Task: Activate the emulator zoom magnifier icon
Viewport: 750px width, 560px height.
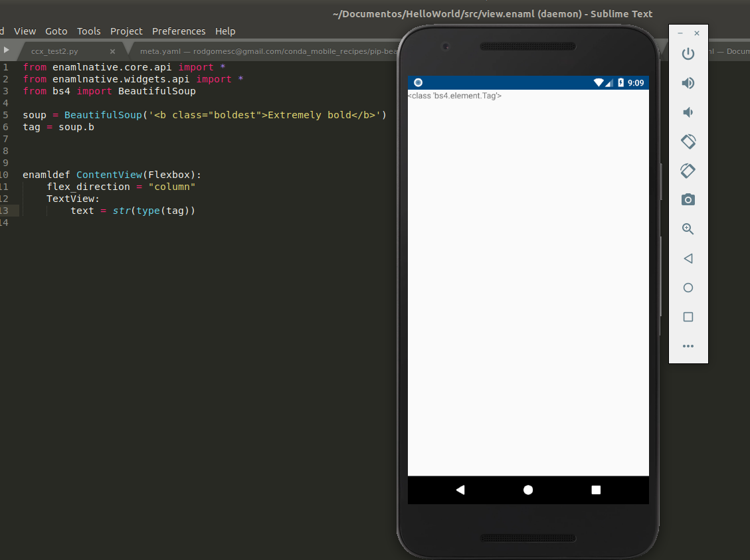Action: pyautogui.click(x=688, y=229)
